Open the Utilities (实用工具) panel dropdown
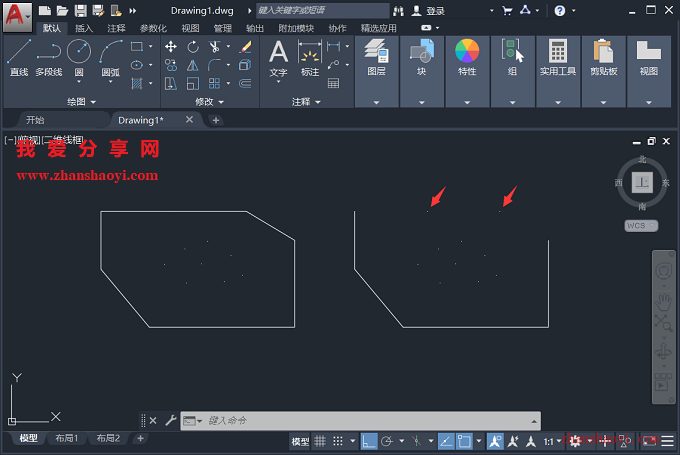Screen dimensions: 680x455 point(558,103)
